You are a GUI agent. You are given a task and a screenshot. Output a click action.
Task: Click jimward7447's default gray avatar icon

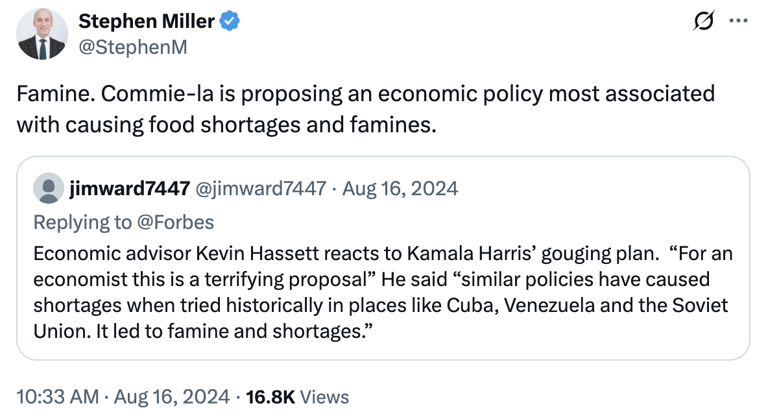coord(48,188)
